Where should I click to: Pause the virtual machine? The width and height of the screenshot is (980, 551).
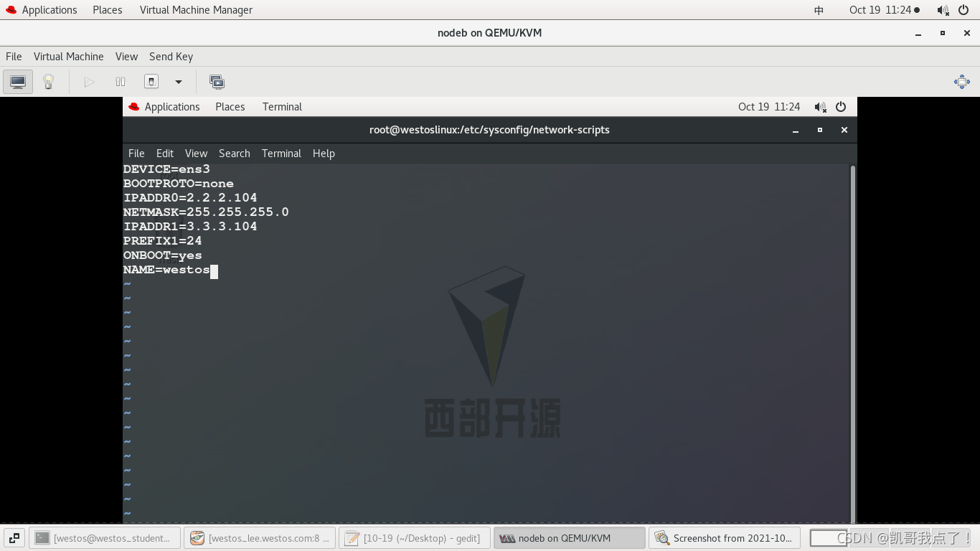(120, 81)
